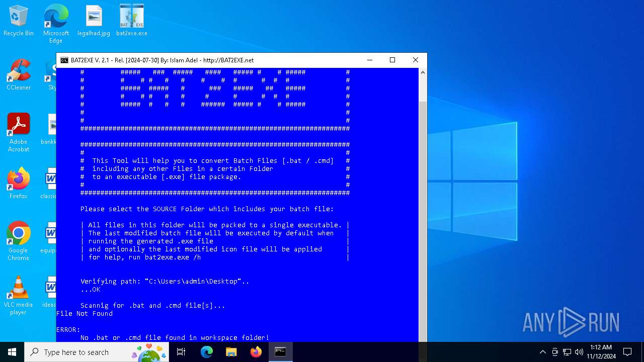Click 'Please select the SOURCE Folder' line

pyautogui.click(x=207, y=209)
